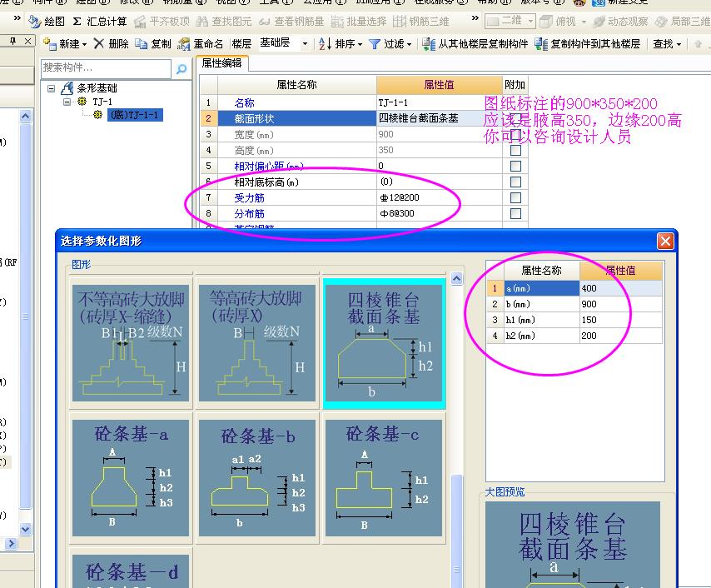
Task: Select 等高砖大放脚 shape thumbnail
Action: [257, 343]
